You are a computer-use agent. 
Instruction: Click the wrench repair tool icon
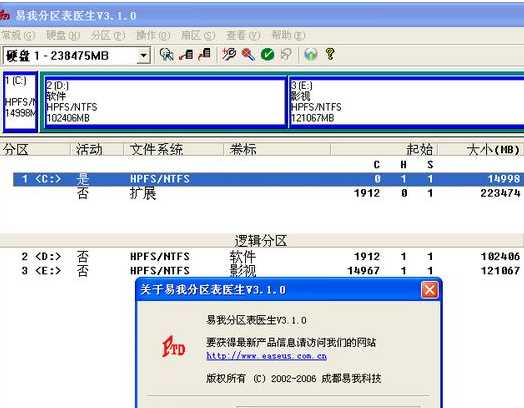coord(229,54)
